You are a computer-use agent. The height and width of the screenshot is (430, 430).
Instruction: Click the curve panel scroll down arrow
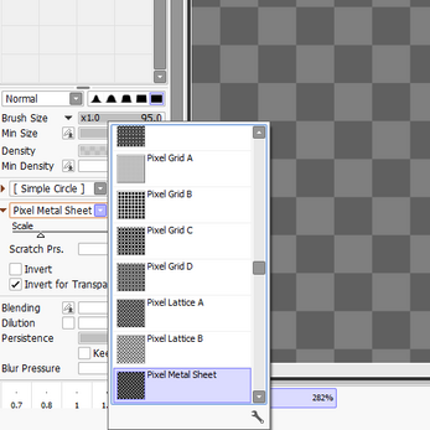click(160, 77)
